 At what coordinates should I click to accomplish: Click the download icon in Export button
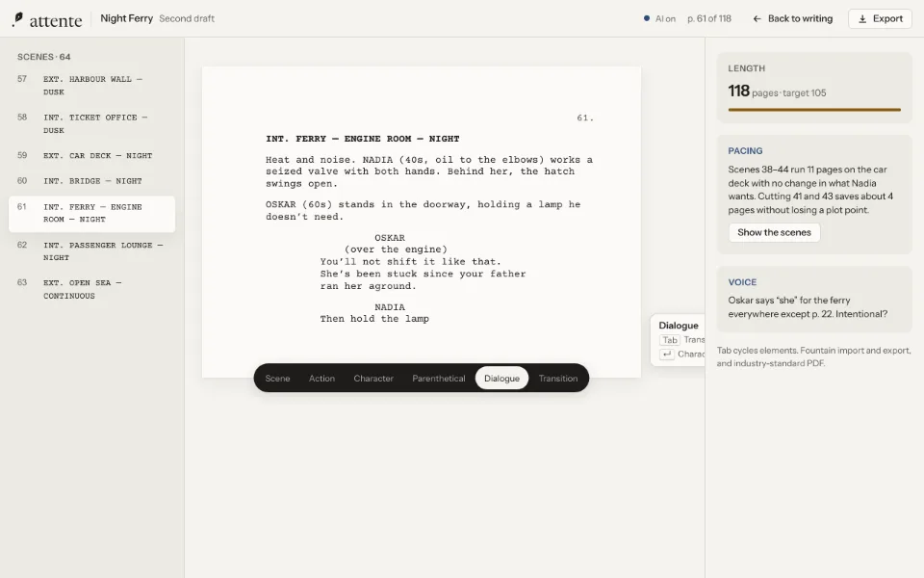(x=862, y=19)
